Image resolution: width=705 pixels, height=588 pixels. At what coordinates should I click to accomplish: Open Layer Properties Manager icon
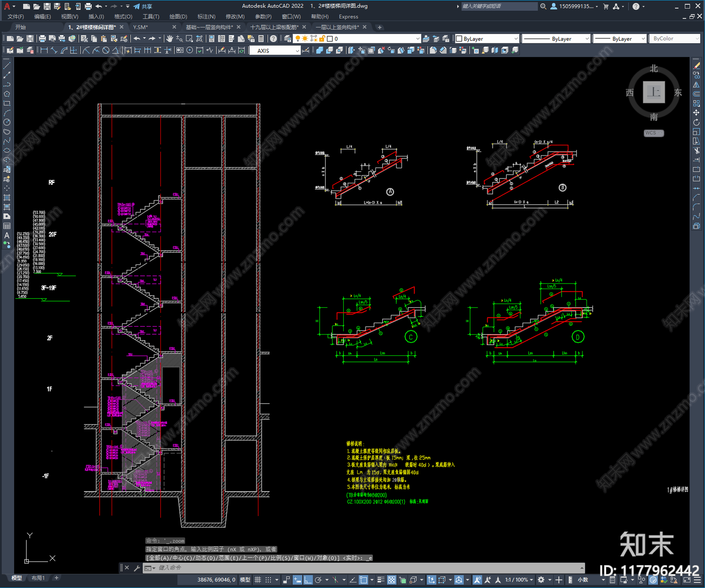coord(288,39)
